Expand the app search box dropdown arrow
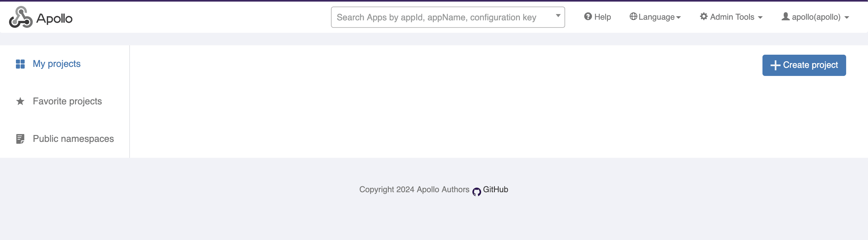Image resolution: width=868 pixels, height=240 pixels. [558, 16]
